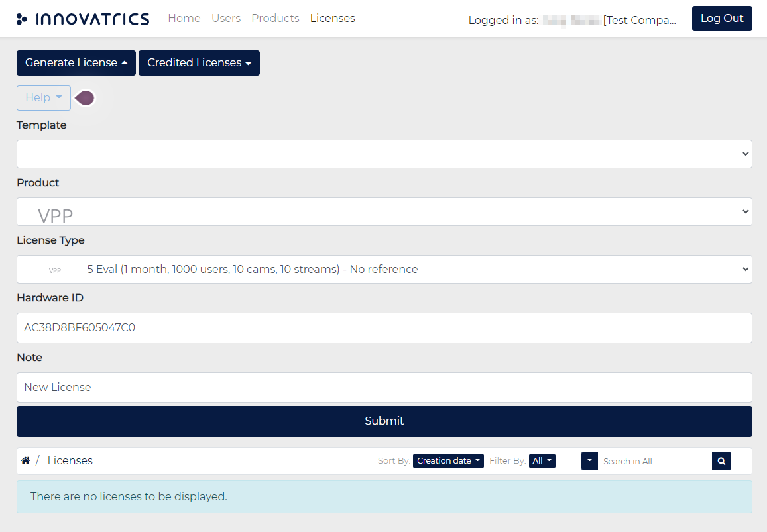Click the Licenses breadcrumb text

70,460
